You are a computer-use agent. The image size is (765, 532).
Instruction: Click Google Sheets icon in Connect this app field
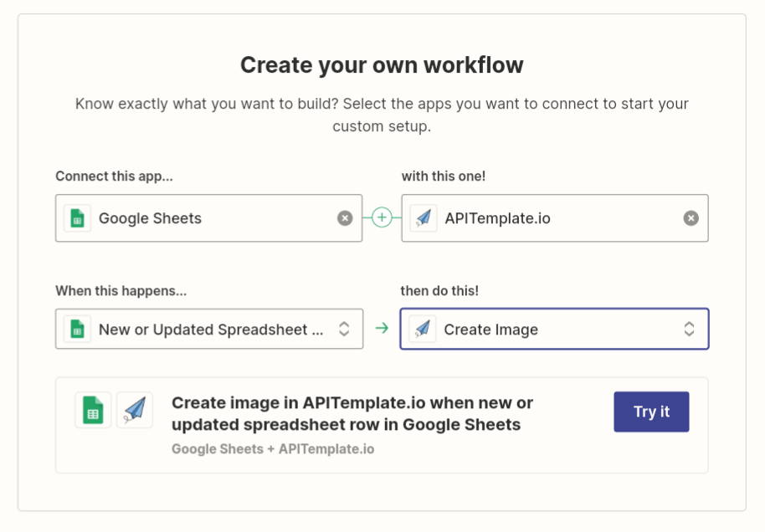(x=78, y=218)
